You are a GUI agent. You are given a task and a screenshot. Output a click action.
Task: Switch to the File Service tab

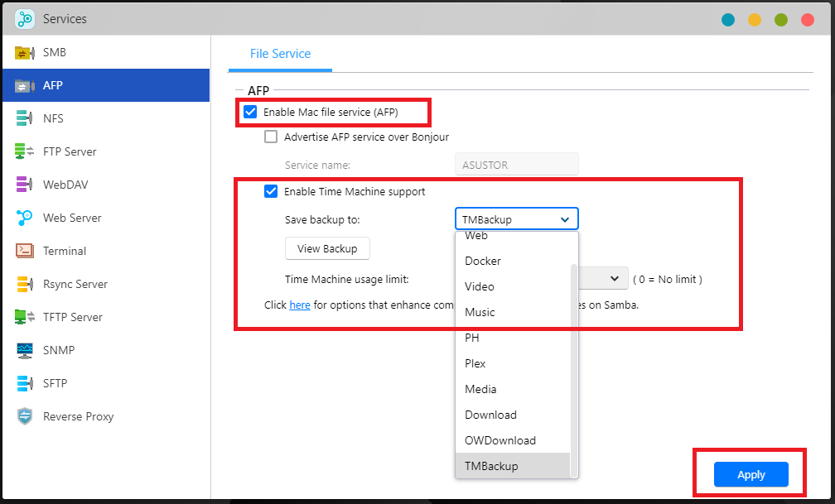280,54
